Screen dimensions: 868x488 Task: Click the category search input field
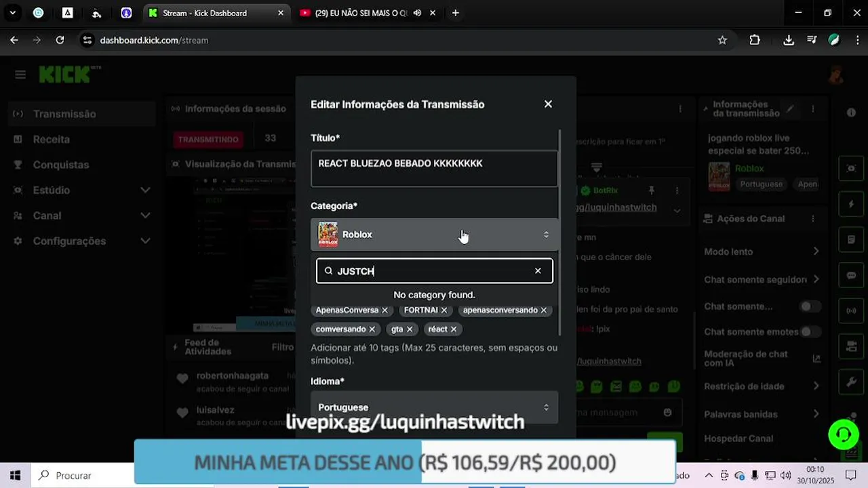(434, 270)
